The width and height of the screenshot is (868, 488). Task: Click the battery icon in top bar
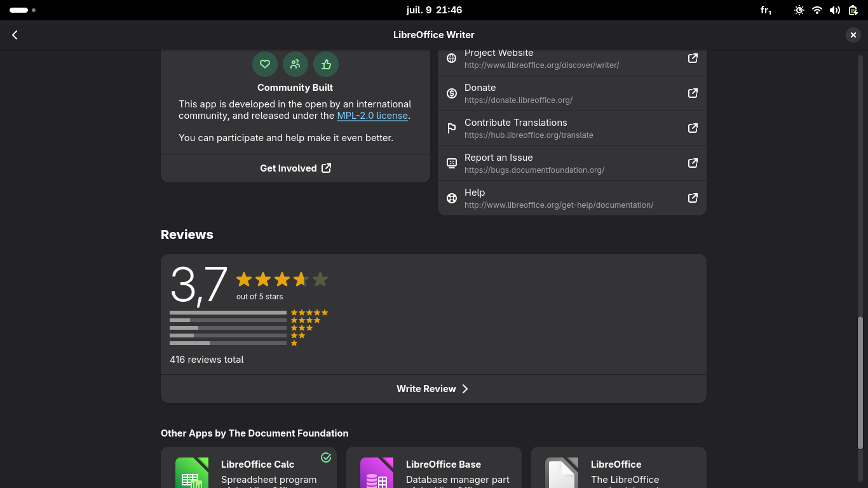pyautogui.click(x=853, y=10)
